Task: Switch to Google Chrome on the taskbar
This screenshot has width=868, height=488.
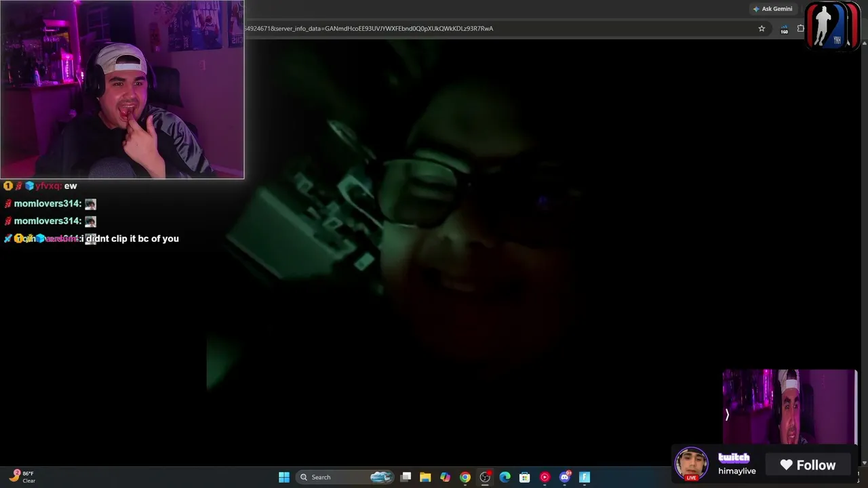Action: click(x=465, y=477)
